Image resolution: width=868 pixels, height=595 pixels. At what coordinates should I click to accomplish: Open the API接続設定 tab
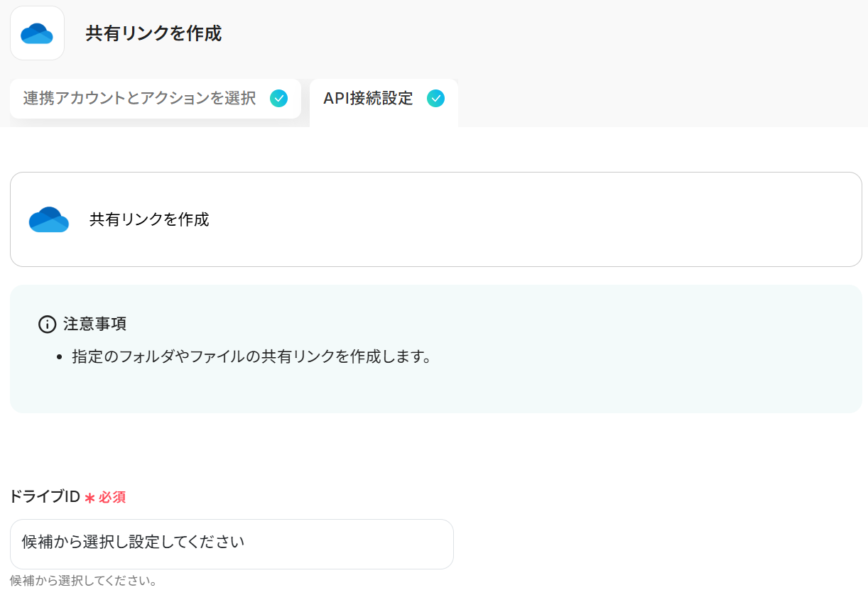click(x=368, y=99)
